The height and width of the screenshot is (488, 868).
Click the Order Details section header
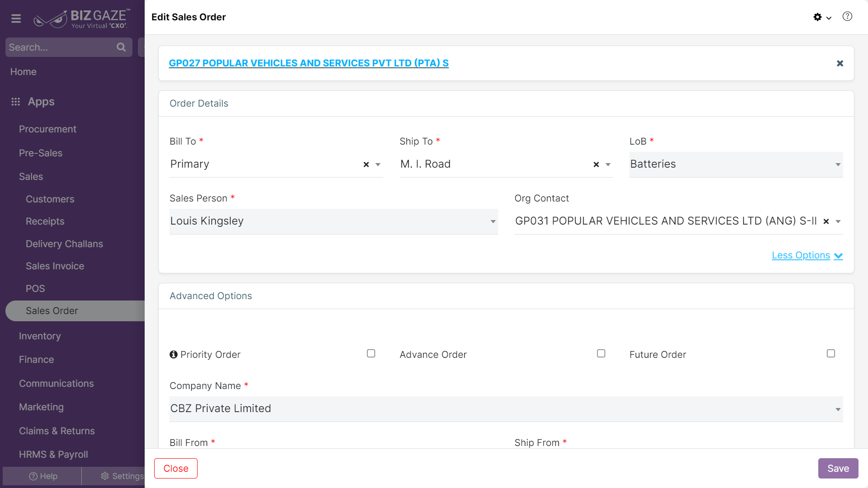coord(199,103)
